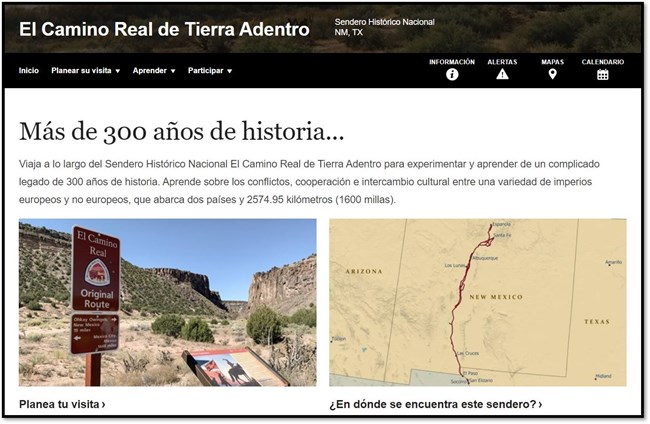Click the ALERTAS label text

coord(502,62)
